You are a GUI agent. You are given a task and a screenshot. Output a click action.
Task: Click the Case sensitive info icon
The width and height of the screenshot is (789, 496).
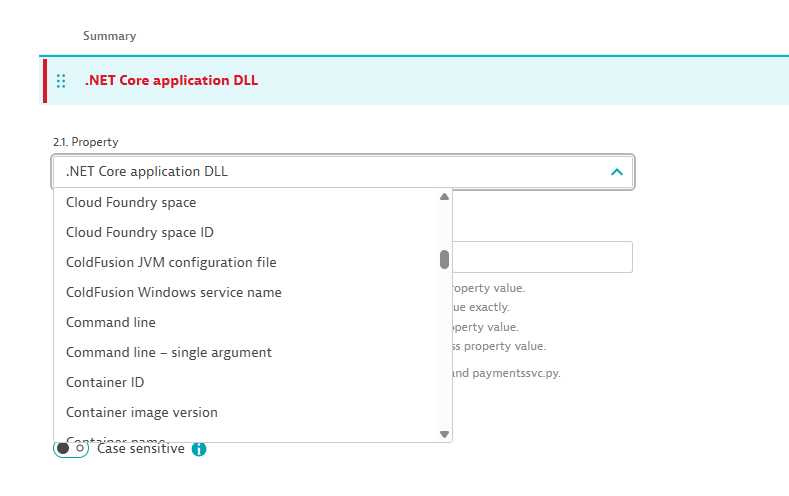199,449
